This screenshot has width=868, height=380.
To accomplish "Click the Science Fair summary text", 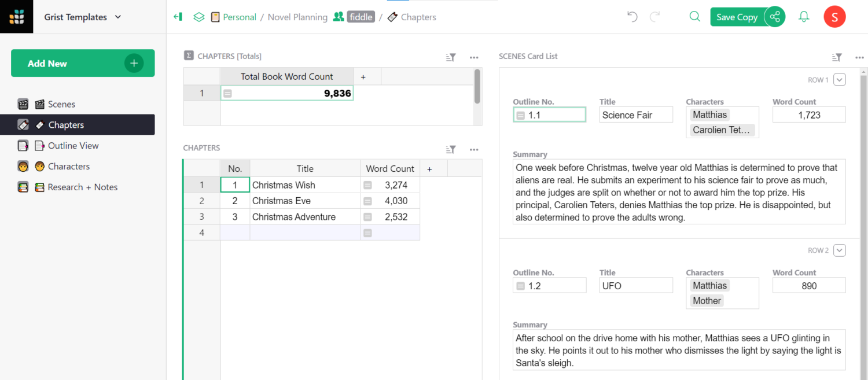I will point(679,192).
